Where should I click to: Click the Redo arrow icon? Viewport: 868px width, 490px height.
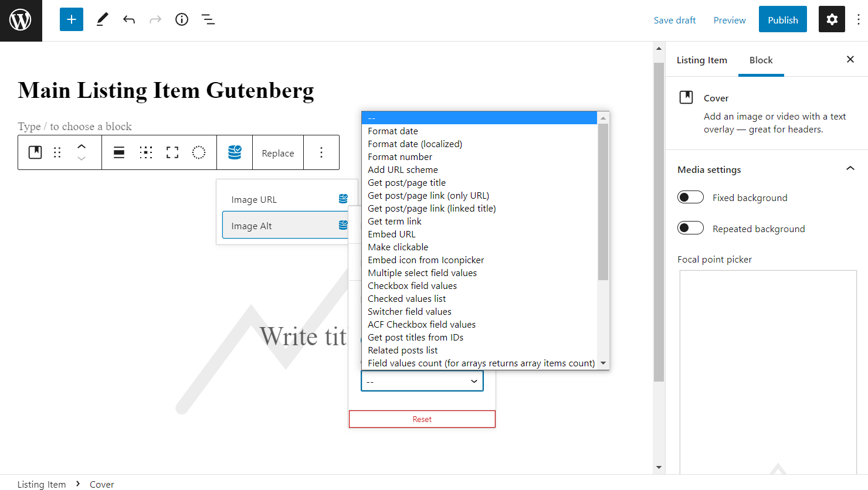[155, 20]
